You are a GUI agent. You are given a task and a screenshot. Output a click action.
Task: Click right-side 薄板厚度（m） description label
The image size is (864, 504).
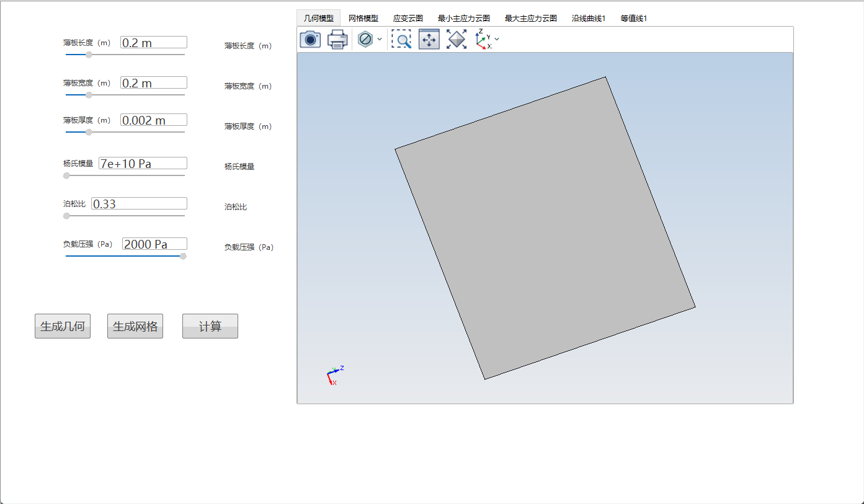[x=248, y=126]
